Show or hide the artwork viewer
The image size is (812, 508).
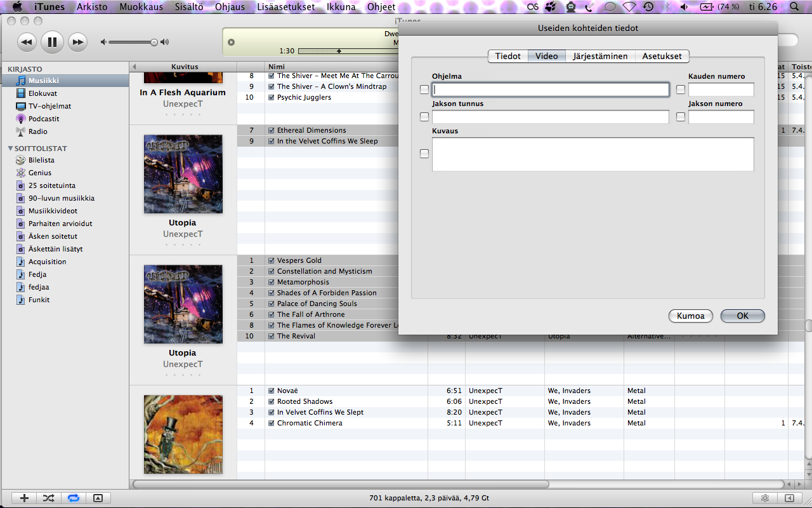[x=98, y=498]
